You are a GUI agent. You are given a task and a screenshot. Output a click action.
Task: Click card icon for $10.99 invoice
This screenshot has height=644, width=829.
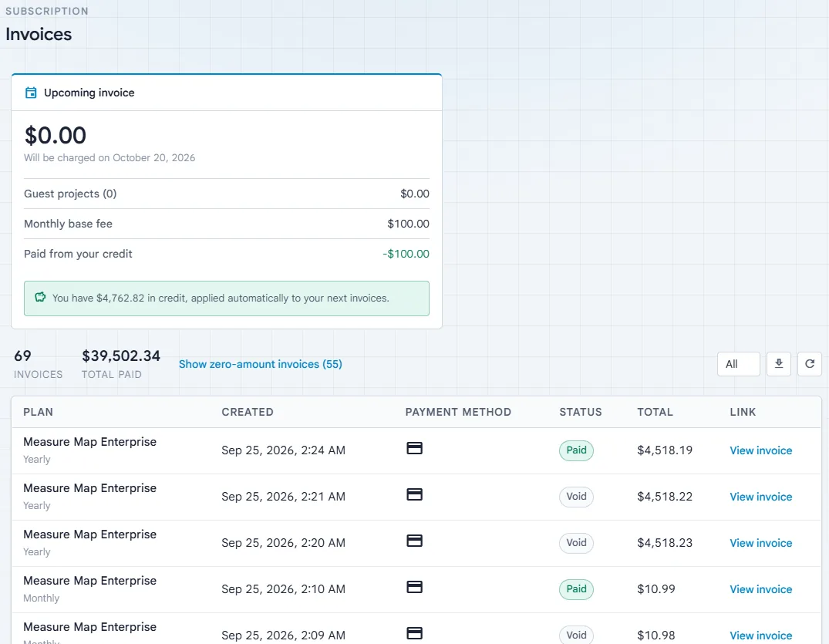(x=415, y=587)
